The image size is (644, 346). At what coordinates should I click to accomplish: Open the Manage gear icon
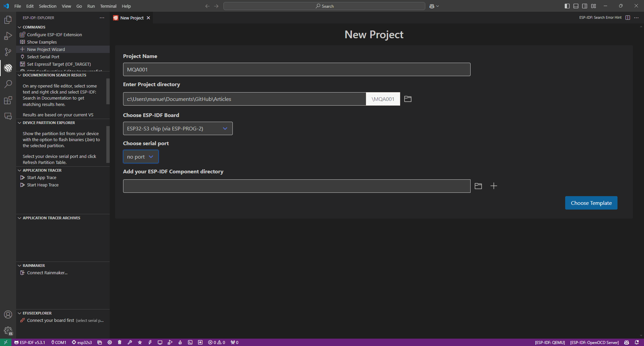click(8, 331)
